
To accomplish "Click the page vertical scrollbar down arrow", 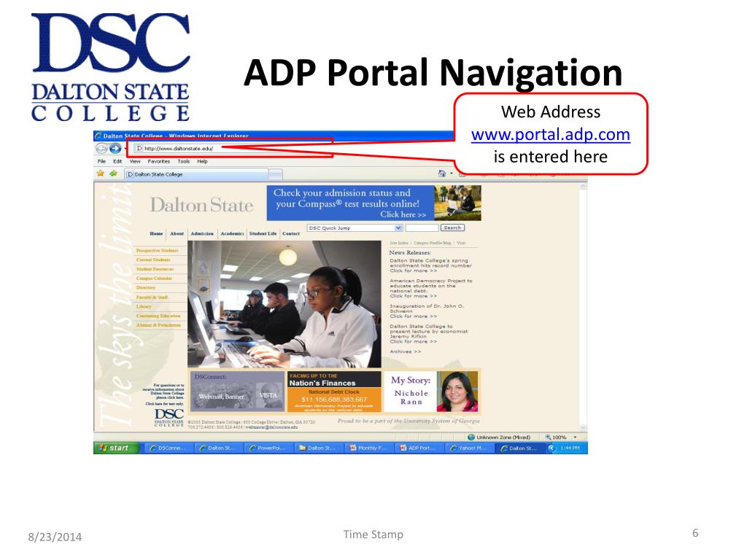I will 583,427.
